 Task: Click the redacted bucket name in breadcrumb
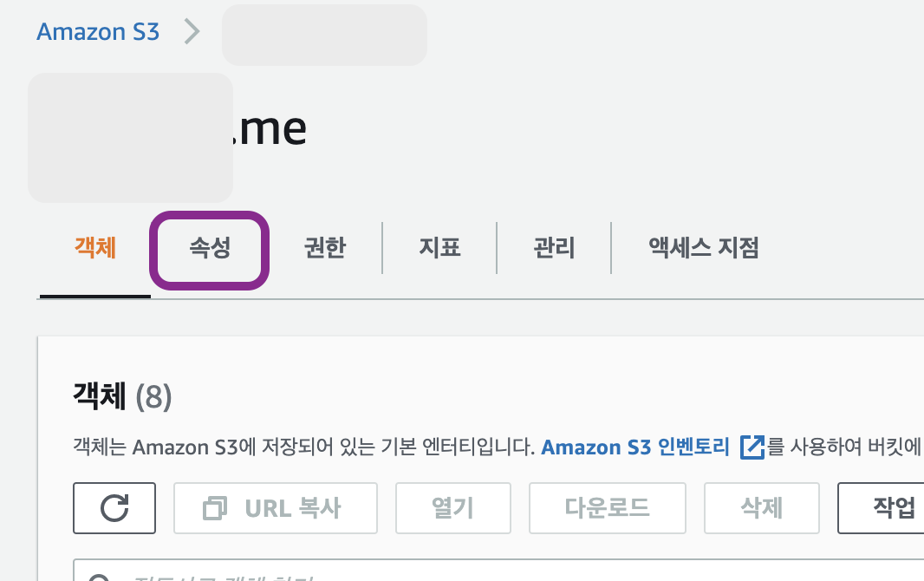click(324, 35)
